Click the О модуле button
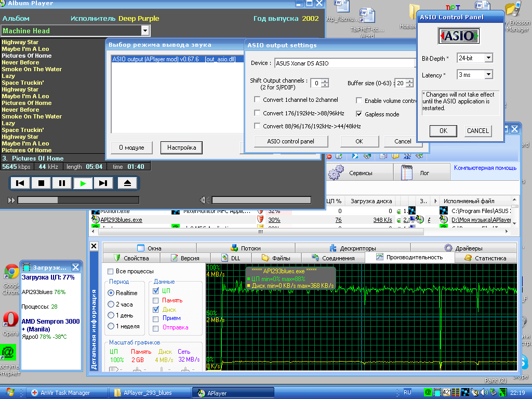 point(131,148)
